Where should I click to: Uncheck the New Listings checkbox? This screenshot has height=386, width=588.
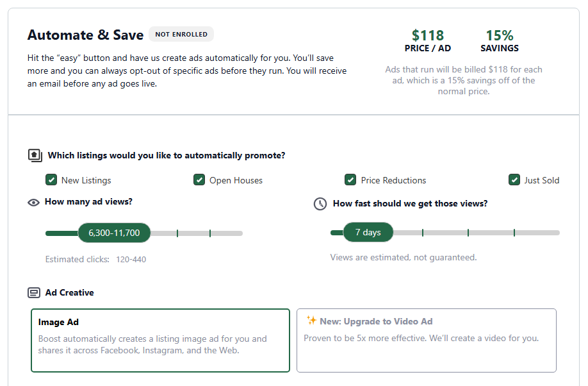(51, 180)
